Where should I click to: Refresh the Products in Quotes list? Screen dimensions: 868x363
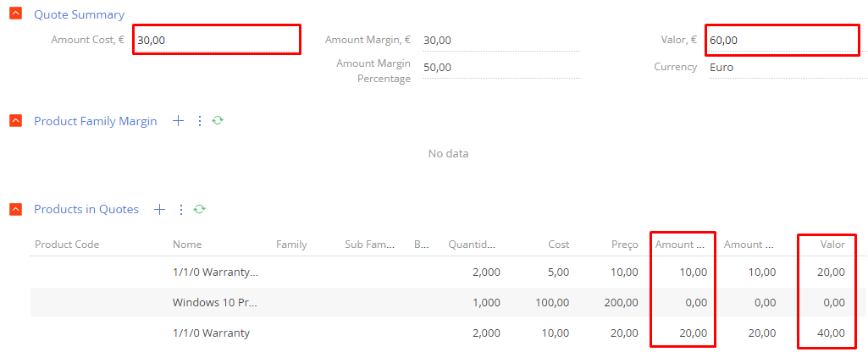coord(199,209)
